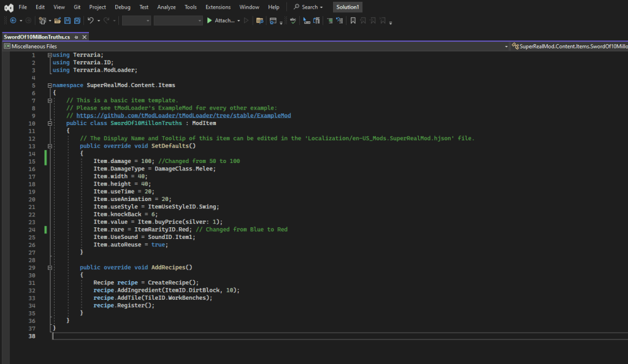Click the Save All icon
The width and height of the screenshot is (628, 364).
77,21
